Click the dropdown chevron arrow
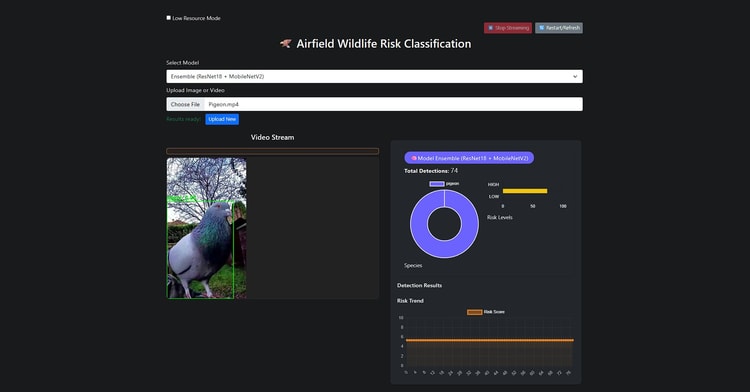 (575, 76)
